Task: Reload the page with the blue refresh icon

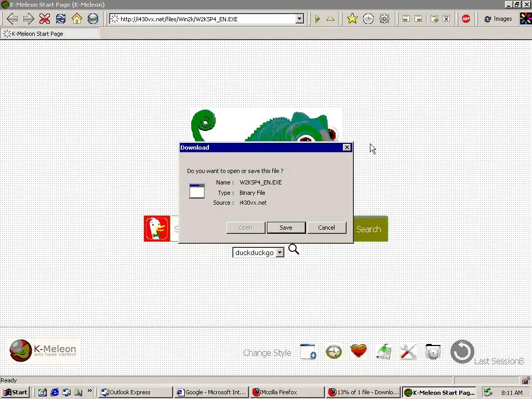Action: tap(61, 19)
